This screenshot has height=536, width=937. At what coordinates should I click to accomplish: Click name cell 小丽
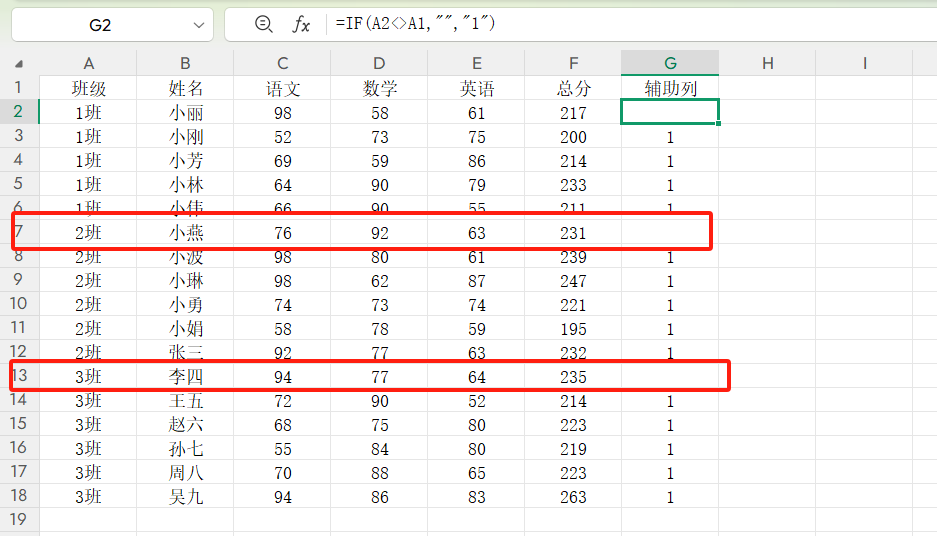point(185,112)
